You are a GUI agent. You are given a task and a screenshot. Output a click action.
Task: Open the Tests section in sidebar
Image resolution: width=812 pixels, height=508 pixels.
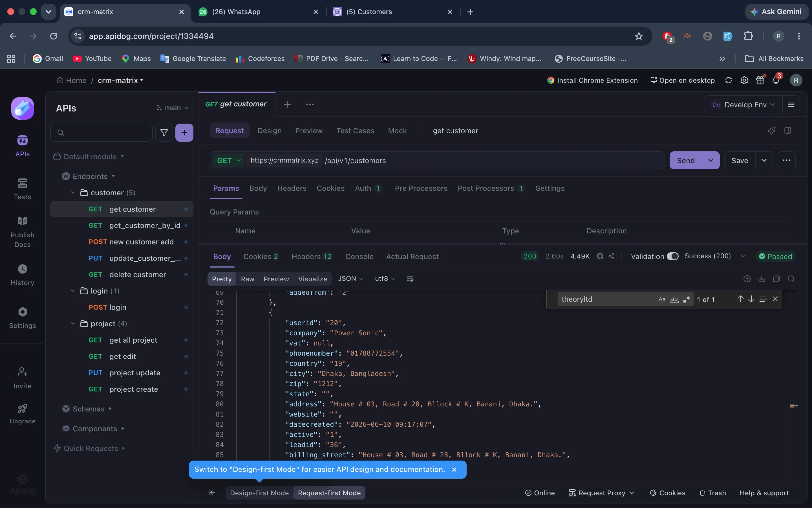(23, 189)
